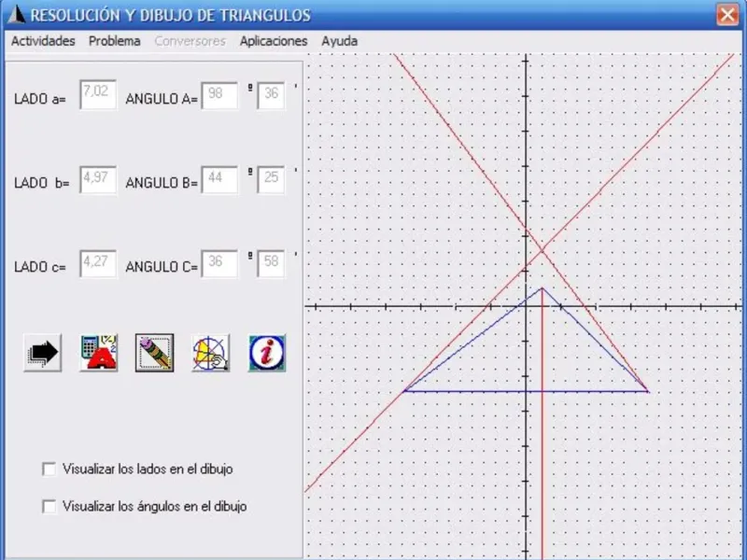
Task: Click the LADO a= label
Action: point(40,99)
